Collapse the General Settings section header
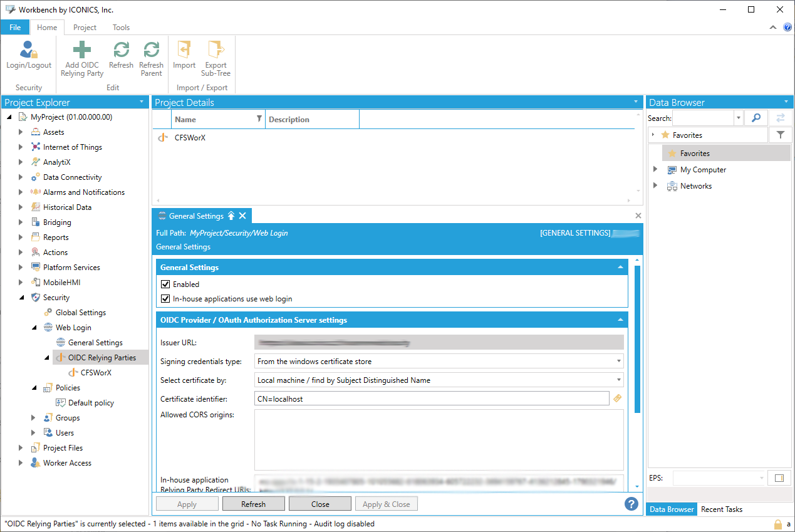The width and height of the screenshot is (795, 532). 620,268
